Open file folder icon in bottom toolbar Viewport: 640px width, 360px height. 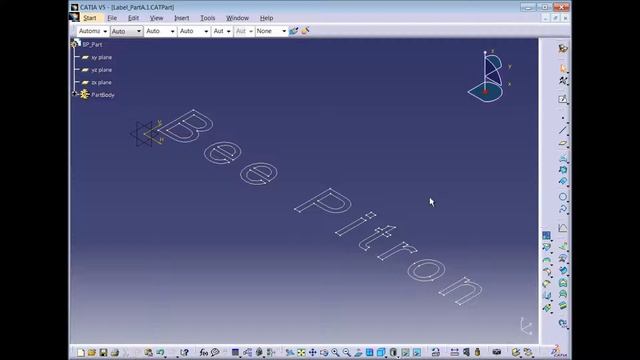pyautogui.click(x=92, y=352)
